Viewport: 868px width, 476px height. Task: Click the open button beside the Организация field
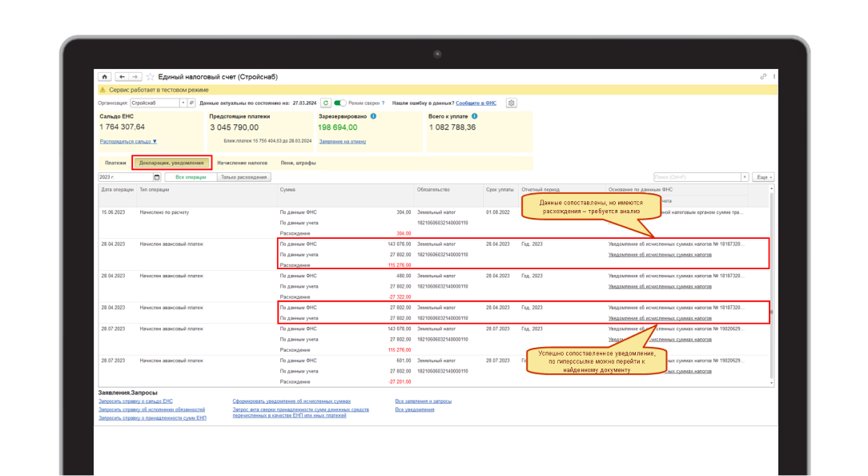coord(191,103)
